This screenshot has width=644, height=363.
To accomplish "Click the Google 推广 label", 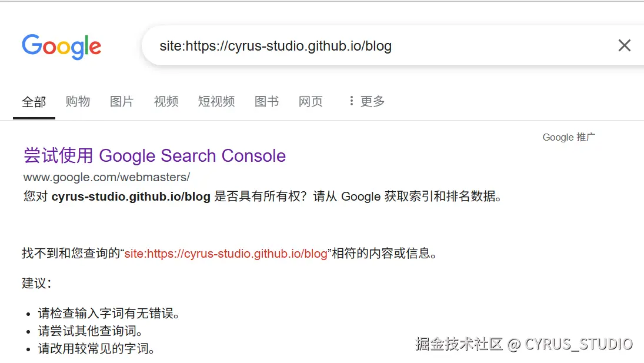I will pos(569,137).
